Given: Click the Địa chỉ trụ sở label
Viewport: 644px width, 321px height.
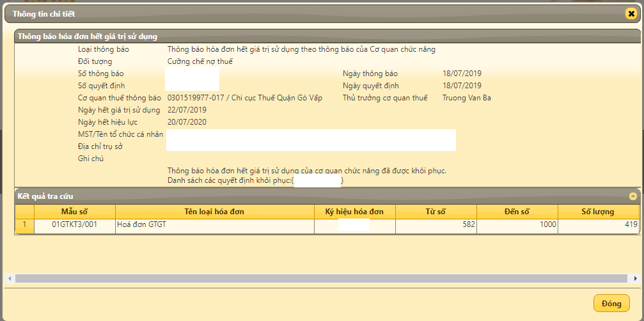Looking at the screenshot, I should 100,146.
